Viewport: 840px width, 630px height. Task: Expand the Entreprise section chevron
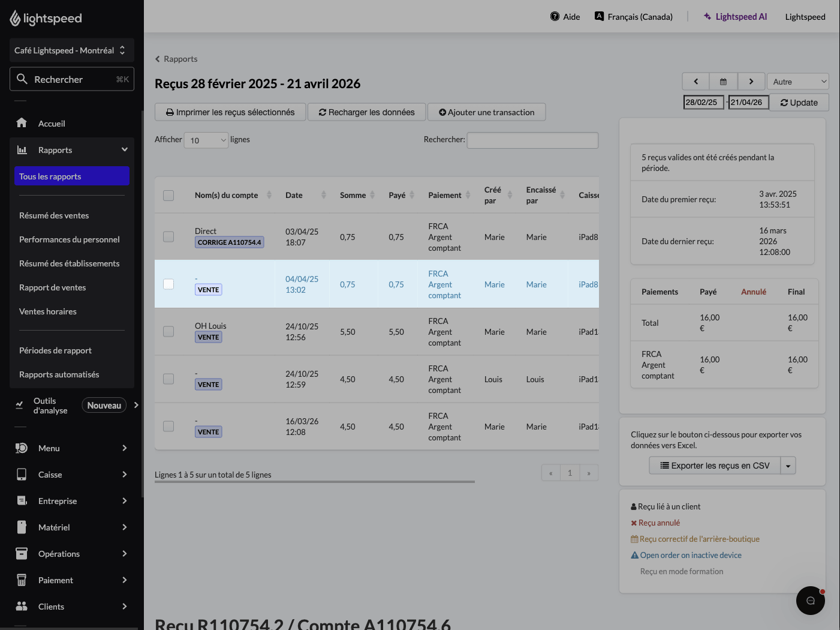[x=125, y=501]
